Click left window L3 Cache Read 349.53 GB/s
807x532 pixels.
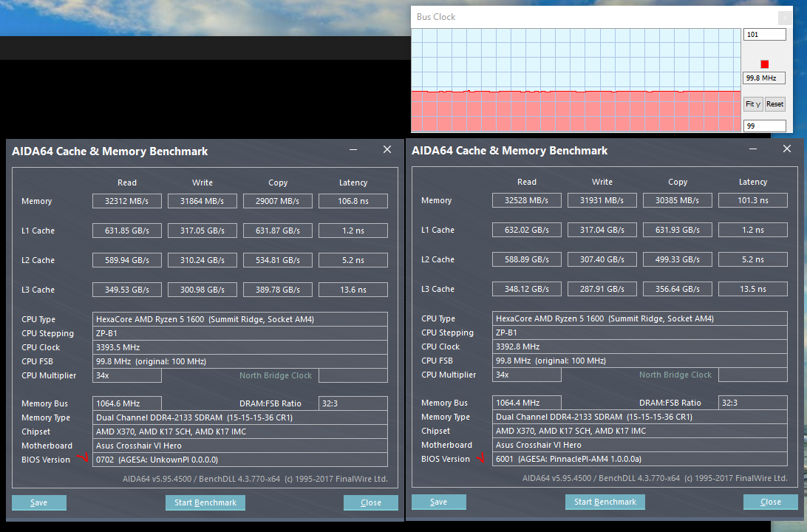[126, 290]
